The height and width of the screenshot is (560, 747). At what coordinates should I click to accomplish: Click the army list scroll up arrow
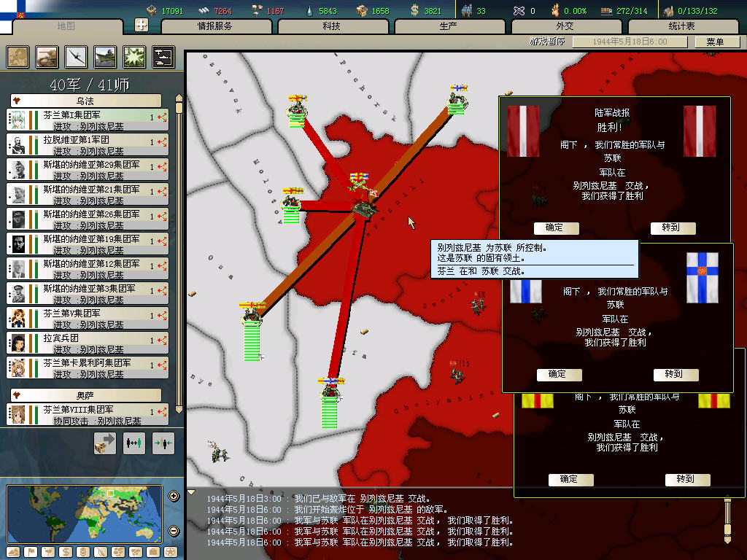tap(179, 98)
